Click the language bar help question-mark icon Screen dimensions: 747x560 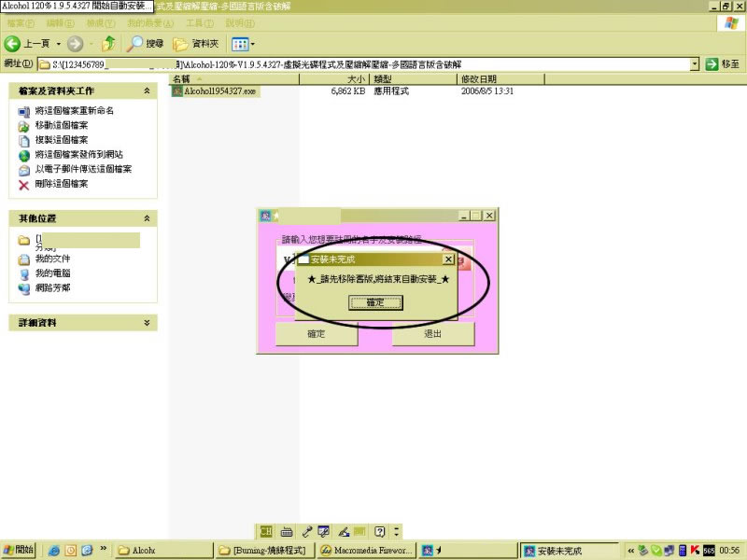pos(379,531)
